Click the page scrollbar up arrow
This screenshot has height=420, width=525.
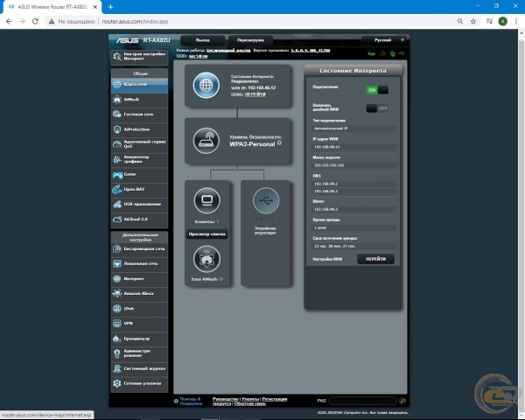coord(521,33)
